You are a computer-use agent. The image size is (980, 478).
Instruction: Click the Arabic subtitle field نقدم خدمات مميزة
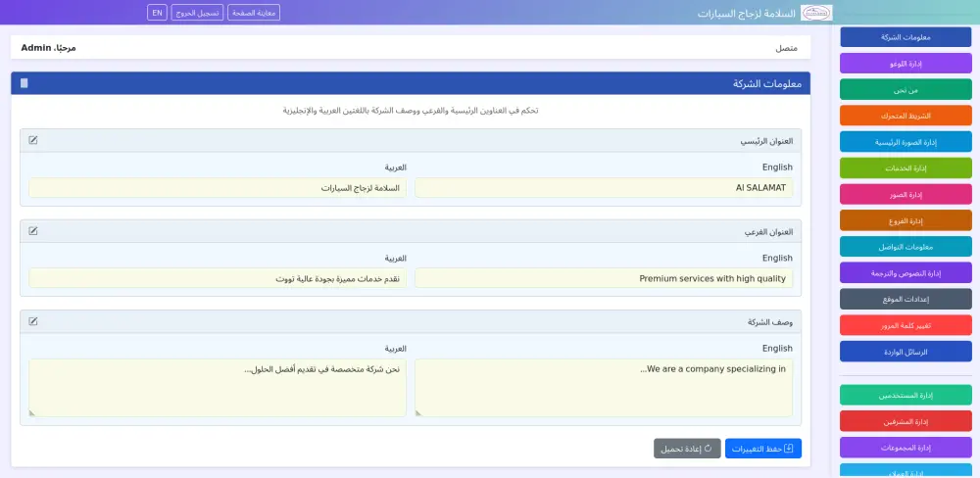tap(218, 278)
